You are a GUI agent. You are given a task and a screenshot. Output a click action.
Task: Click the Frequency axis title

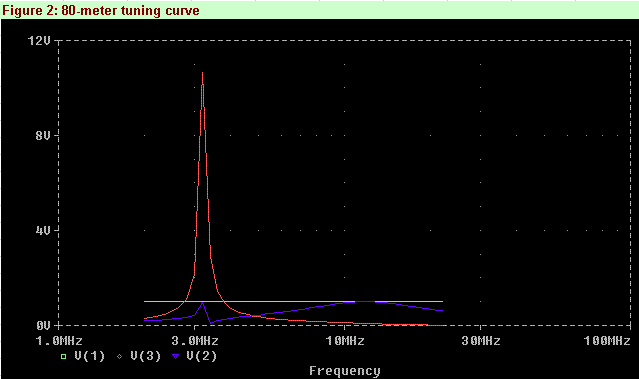tap(345, 371)
